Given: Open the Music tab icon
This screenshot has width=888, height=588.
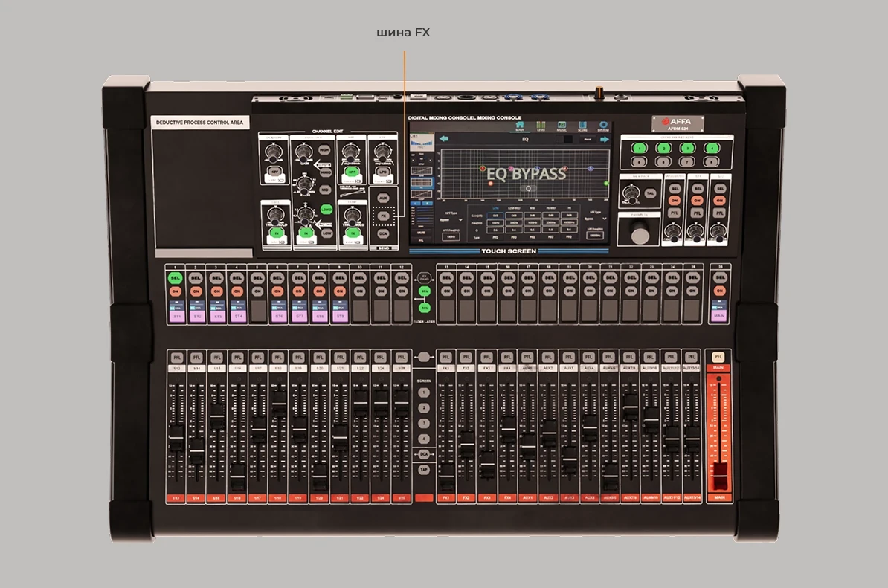Looking at the screenshot, I should (562, 126).
